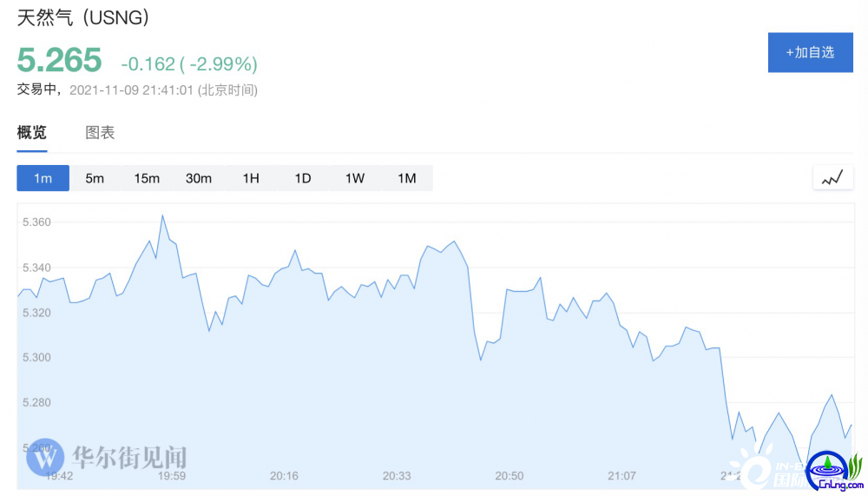Set chart period to 1M
Image resolution: width=868 pixels, height=496 pixels.
click(407, 178)
